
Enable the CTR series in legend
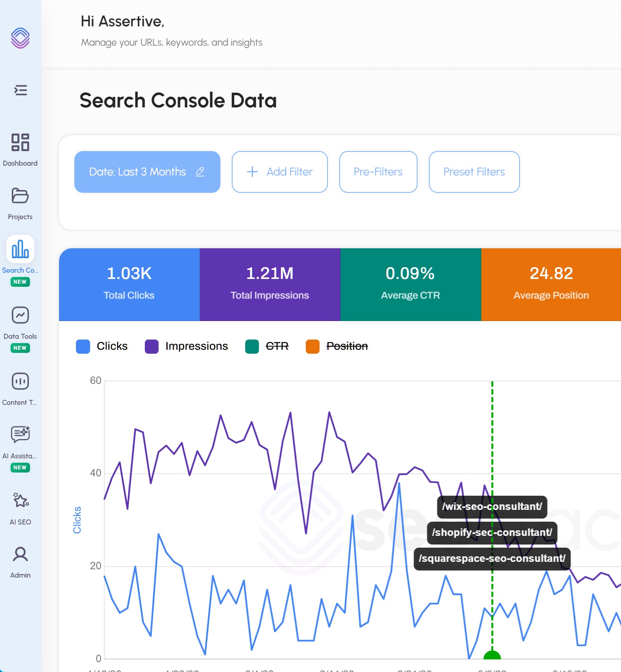(x=267, y=346)
